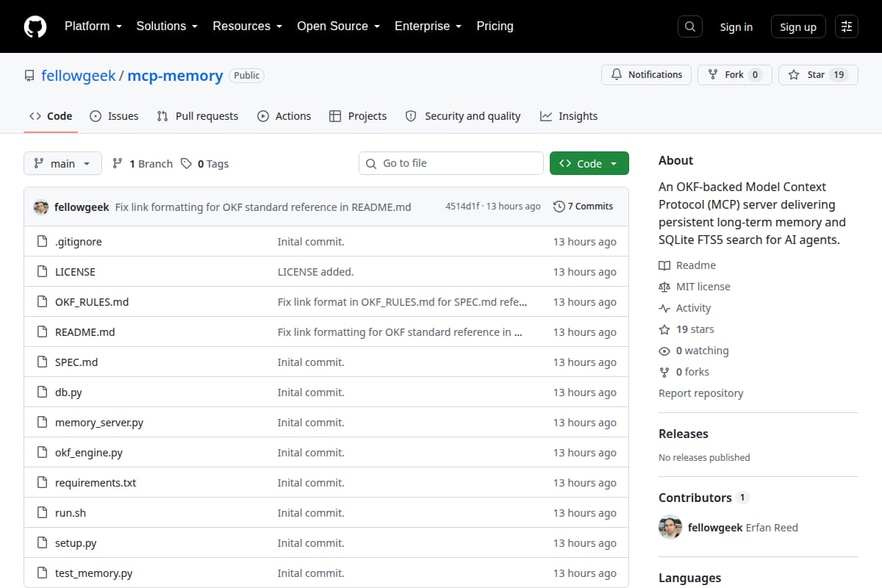Image resolution: width=882 pixels, height=588 pixels.
Task: Click the file icon beside README.md
Action: 42,332
